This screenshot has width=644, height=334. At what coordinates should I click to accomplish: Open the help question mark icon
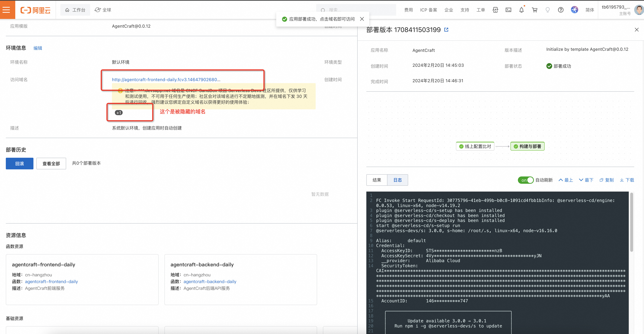(x=561, y=10)
